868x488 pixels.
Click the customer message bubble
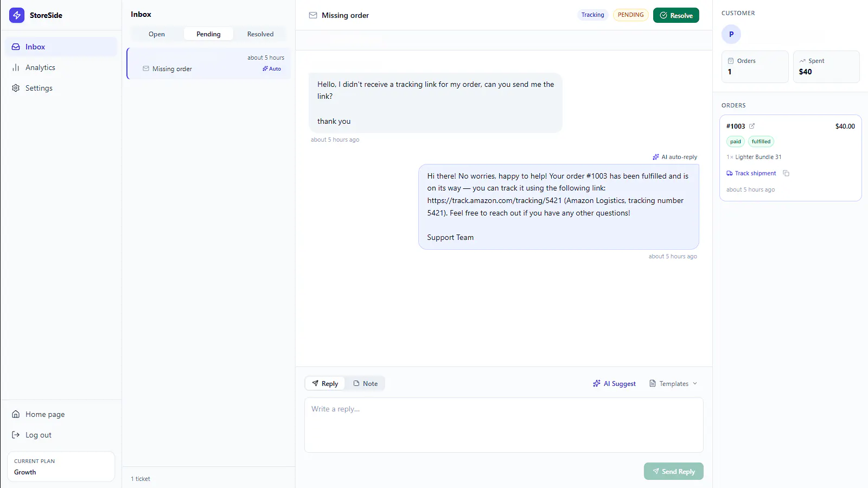click(x=435, y=103)
